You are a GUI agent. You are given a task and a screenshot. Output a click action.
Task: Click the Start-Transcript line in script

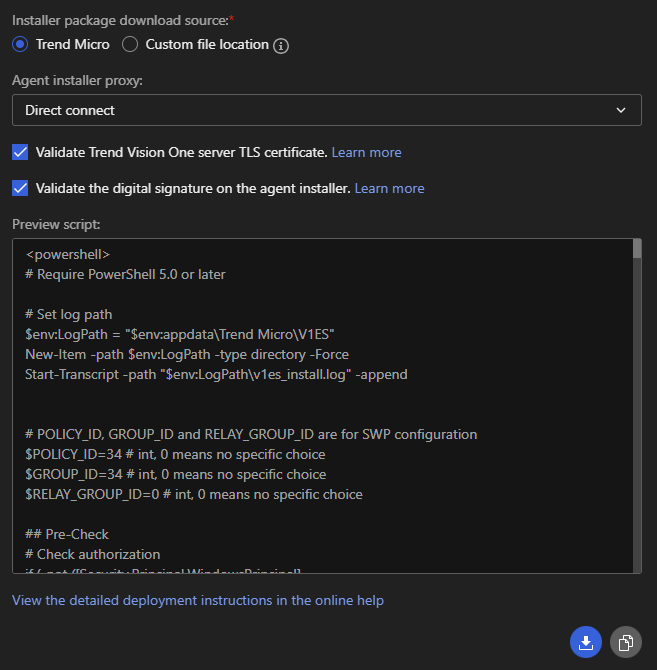click(216, 374)
